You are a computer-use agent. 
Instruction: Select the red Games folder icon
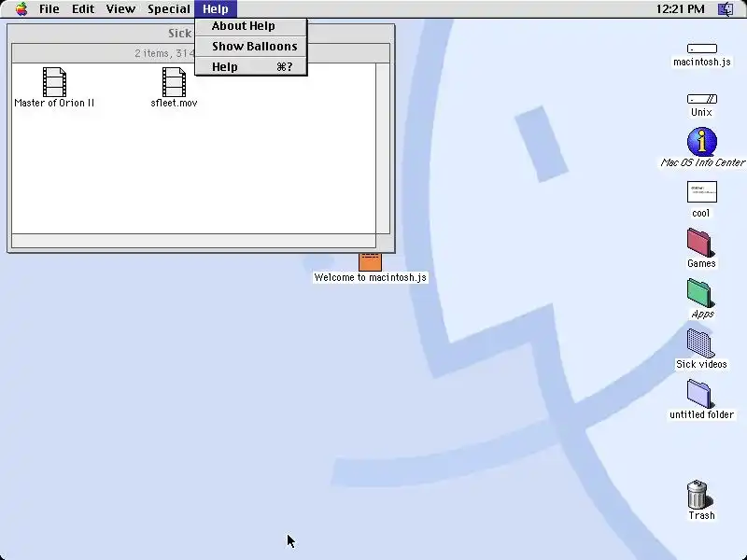pyautogui.click(x=700, y=243)
